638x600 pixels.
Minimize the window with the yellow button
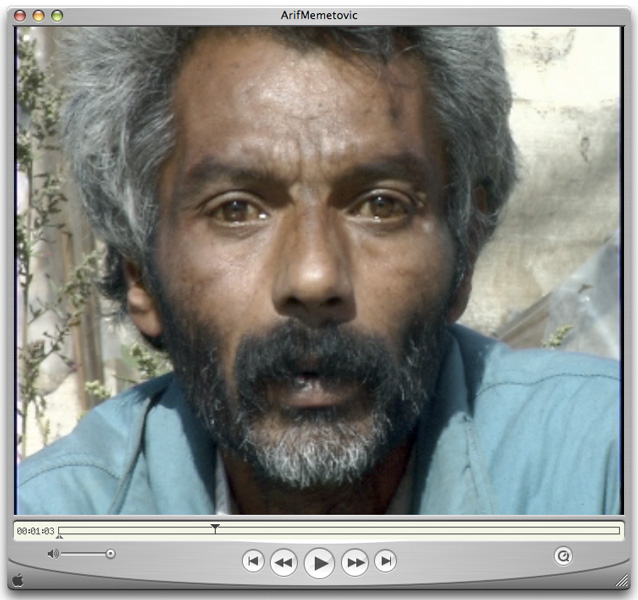[x=38, y=16]
